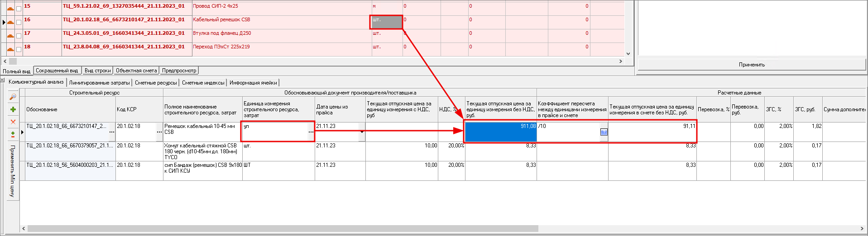Open the Предпросмотр tab

179,71
